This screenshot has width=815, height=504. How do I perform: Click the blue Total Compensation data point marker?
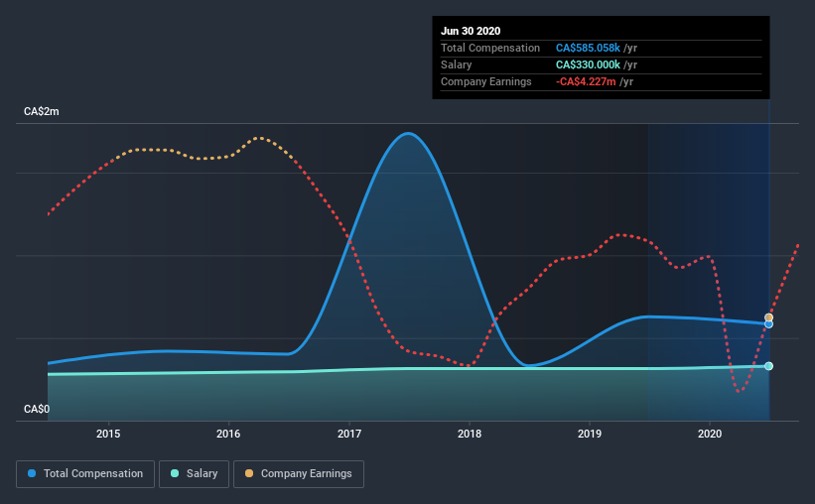(768, 324)
